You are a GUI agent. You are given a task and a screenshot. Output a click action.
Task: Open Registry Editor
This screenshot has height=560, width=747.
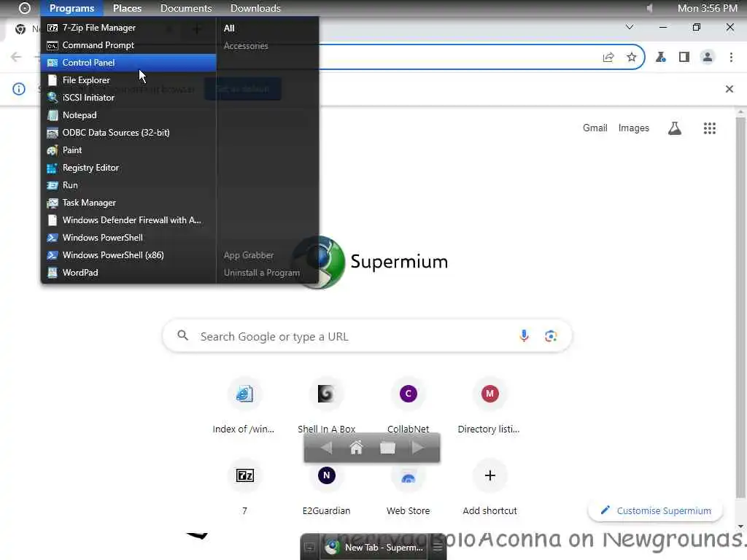tap(128, 168)
